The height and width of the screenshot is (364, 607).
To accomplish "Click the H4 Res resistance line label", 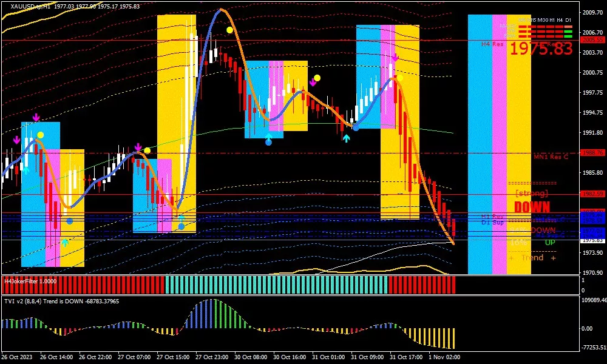I will [492, 44].
